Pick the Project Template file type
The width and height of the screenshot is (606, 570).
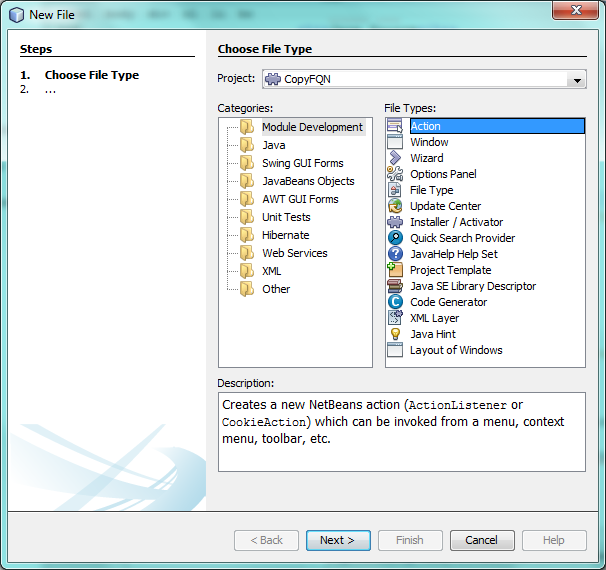coord(450,270)
